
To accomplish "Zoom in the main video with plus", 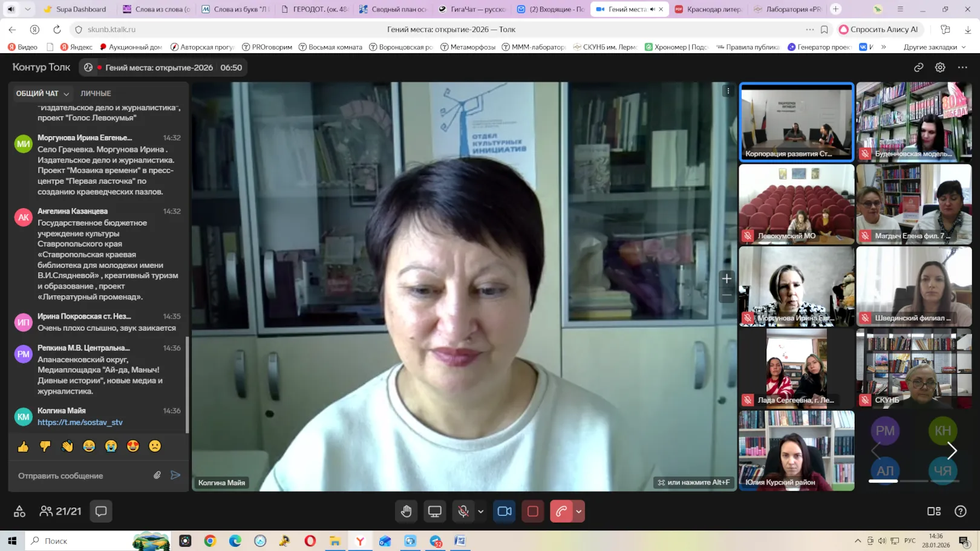I will (x=727, y=279).
